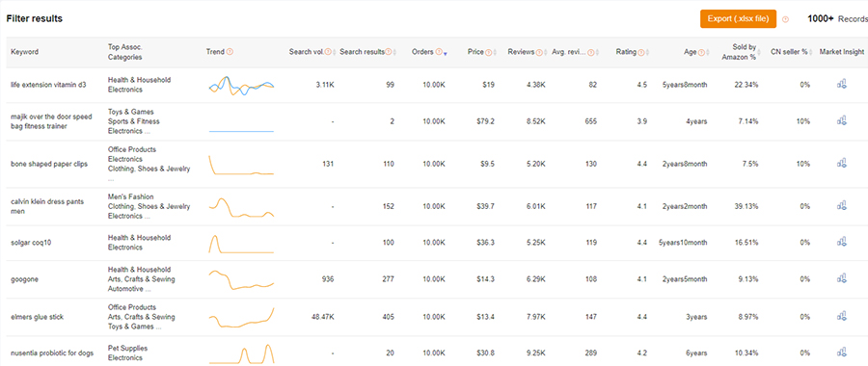
Task: Sort by Reviews using its sort arrows
Action: [546, 53]
